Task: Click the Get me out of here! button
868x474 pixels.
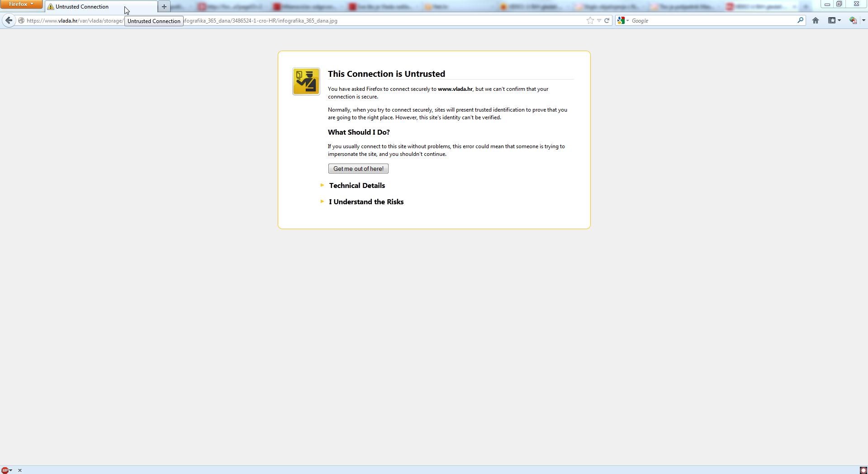Action: click(358, 169)
